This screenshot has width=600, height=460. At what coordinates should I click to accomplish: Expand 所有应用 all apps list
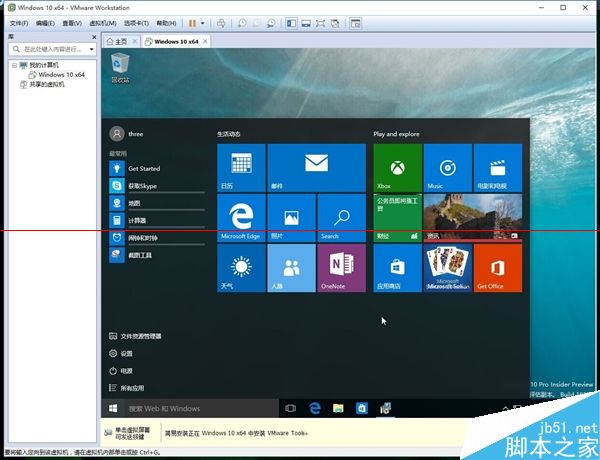coord(134,387)
